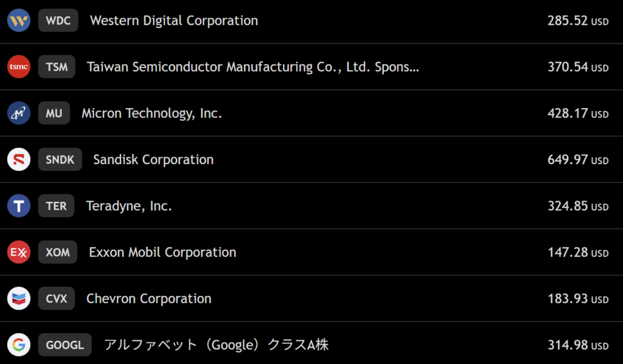Open Exxon Mobil Corporation name link
Image resolution: width=623 pixels, height=364 pixels.
coord(162,252)
